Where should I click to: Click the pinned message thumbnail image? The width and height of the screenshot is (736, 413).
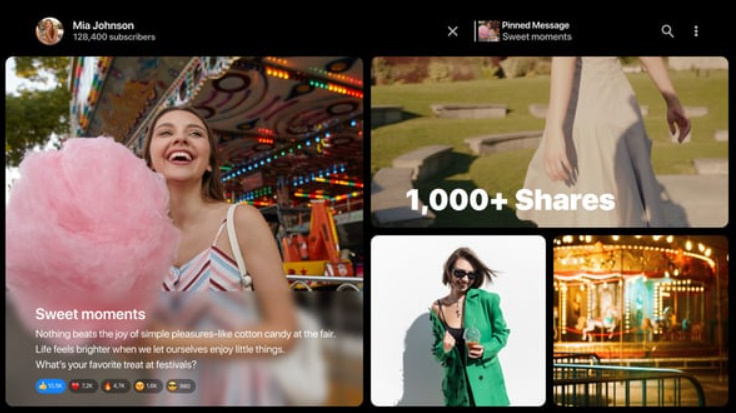[x=488, y=31]
